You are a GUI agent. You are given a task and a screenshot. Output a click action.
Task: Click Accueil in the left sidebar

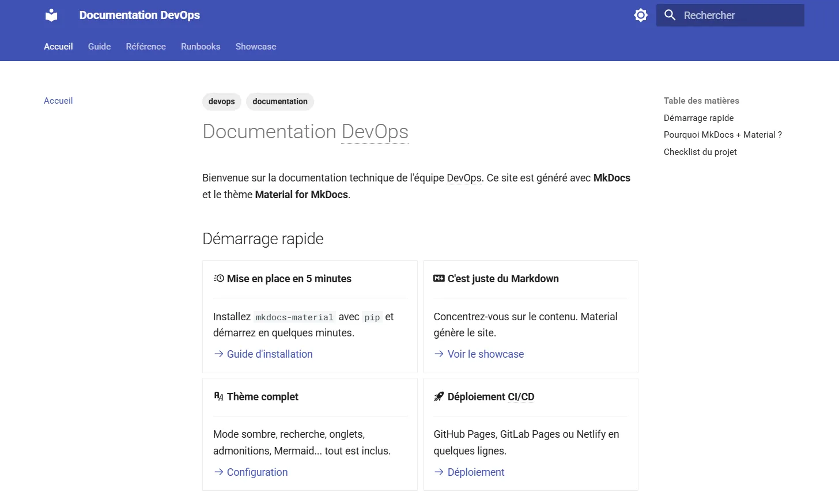click(58, 100)
